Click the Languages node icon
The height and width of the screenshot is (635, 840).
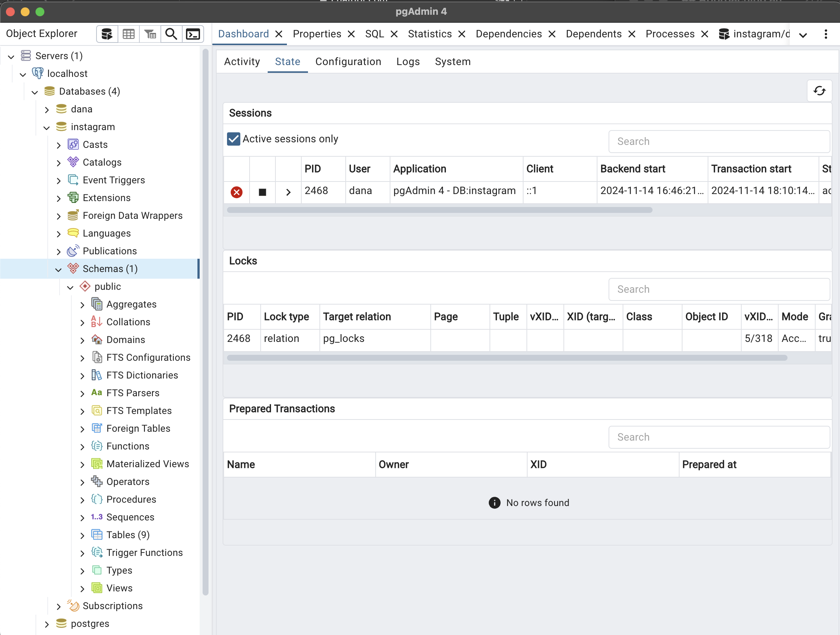73,233
